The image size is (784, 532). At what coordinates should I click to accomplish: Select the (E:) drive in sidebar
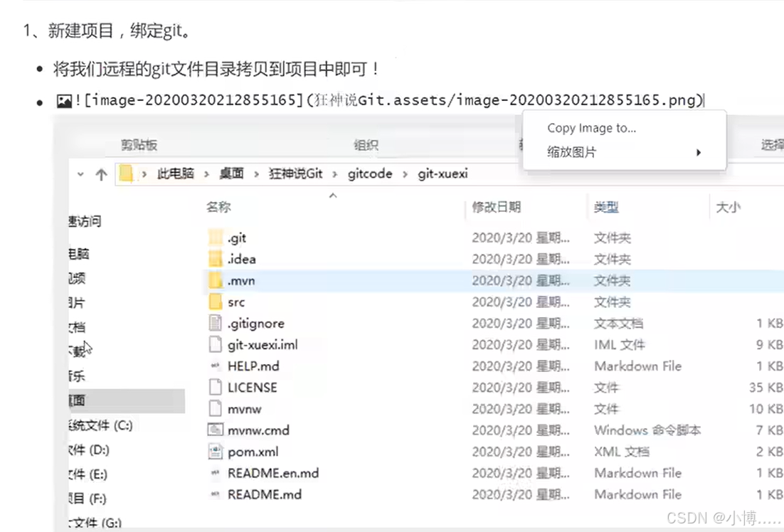coord(88,474)
